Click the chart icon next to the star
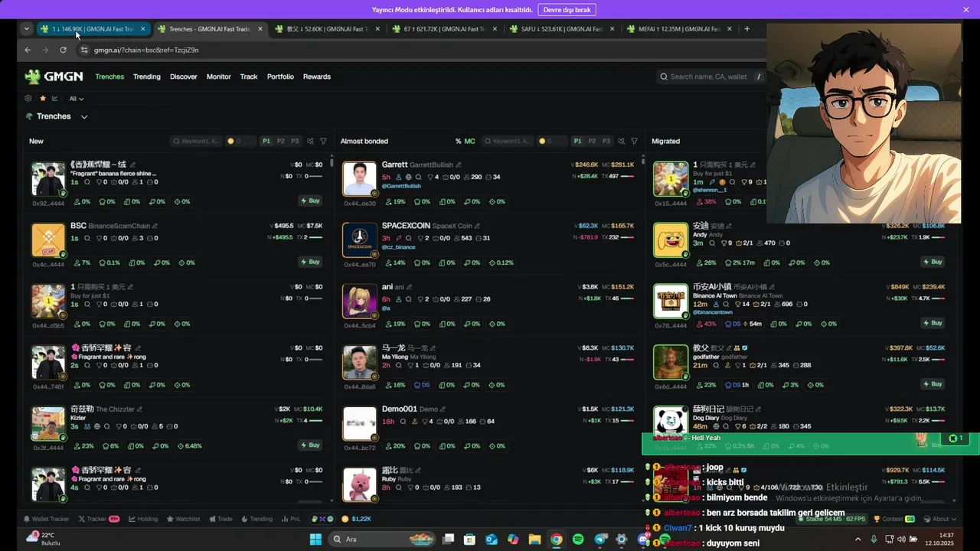This screenshot has height=551, width=980. pyautogui.click(x=55, y=98)
